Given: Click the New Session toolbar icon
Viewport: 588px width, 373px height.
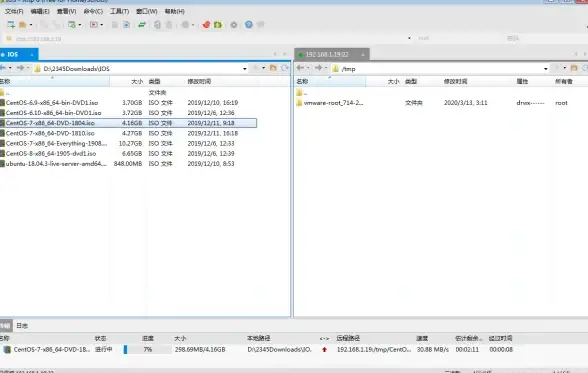Looking at the screenshot, I should 11,25.
